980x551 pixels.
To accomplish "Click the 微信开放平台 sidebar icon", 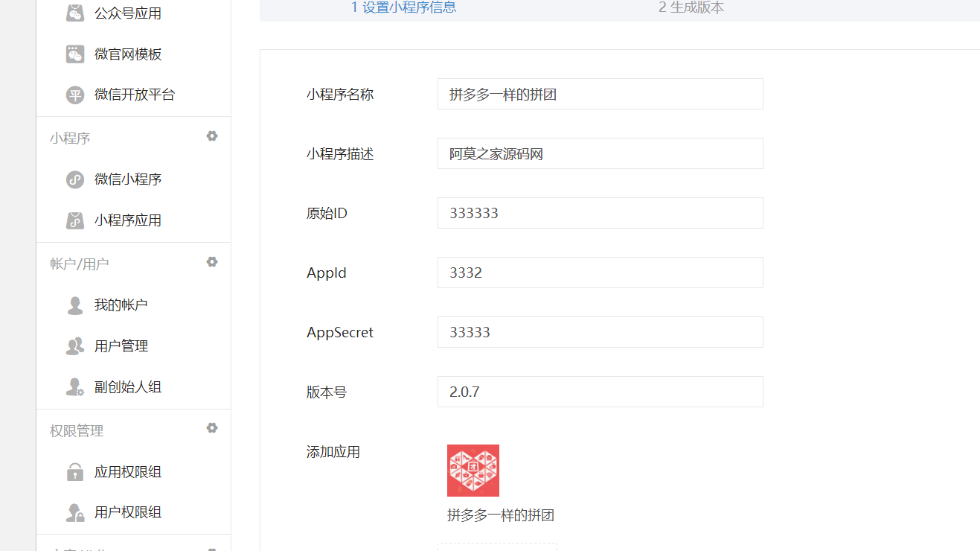I will pyautogui.click(x=75, y=95).
